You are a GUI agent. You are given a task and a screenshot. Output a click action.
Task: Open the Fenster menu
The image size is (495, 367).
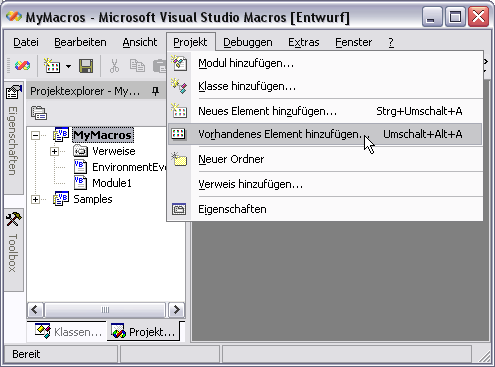(354, 42)
